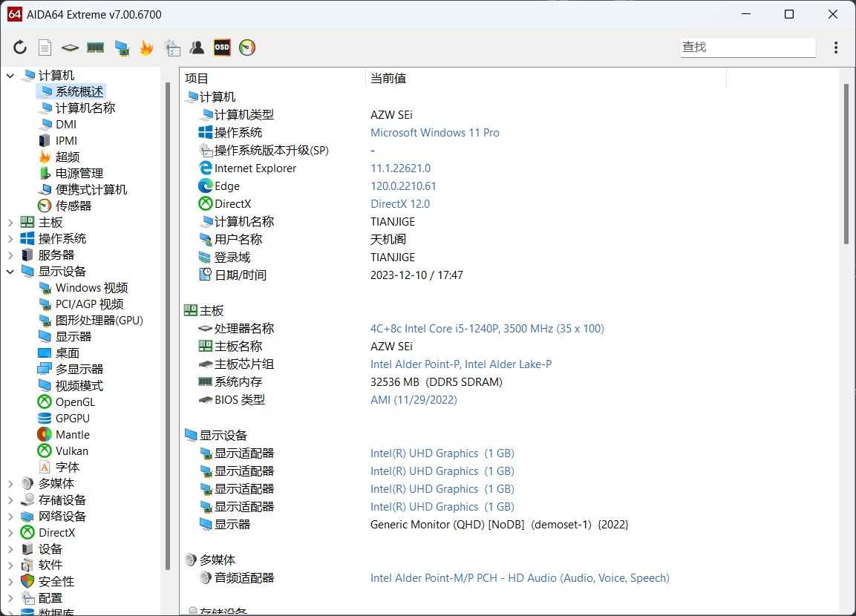Open the Intel Core i5-1240P processor link
856x616 pixels.
click(487, 329)
